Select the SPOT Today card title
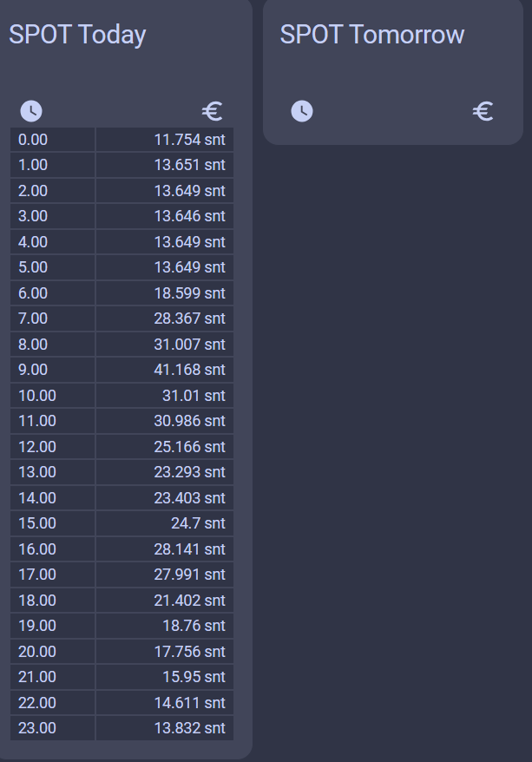 [x=77, y=35]
